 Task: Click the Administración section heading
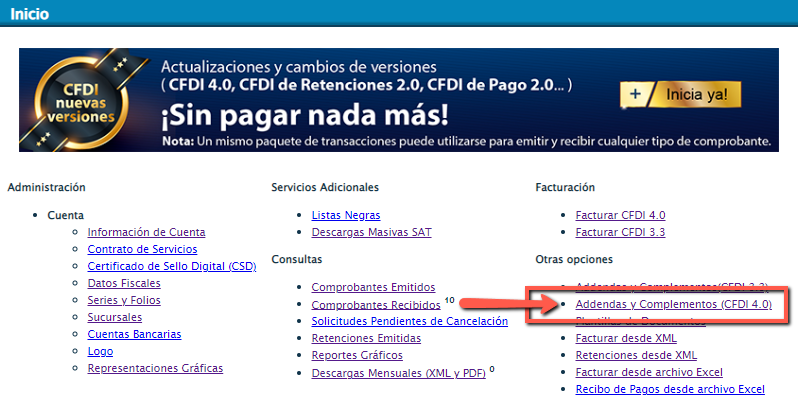click(46, 187)
